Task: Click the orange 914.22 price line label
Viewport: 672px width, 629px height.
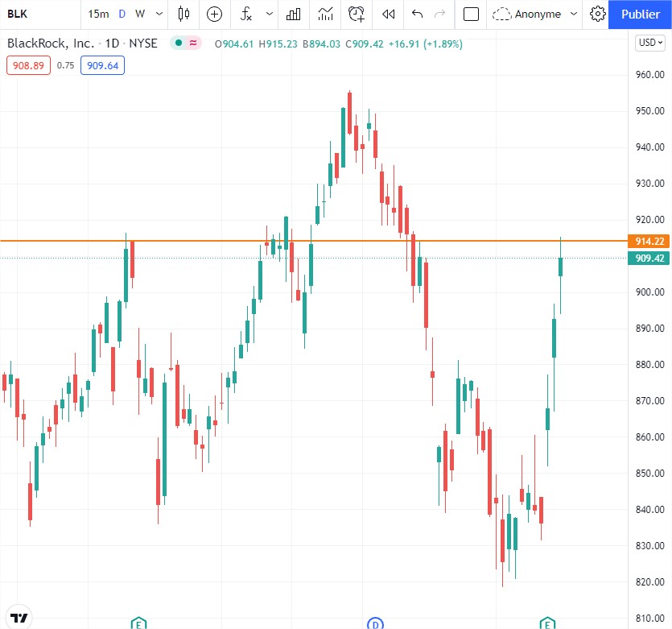Action: click(649, 241)
